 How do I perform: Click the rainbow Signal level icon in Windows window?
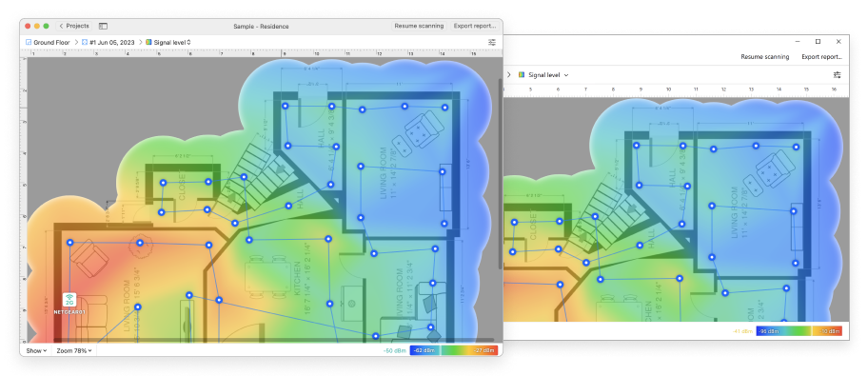[522, 75]
